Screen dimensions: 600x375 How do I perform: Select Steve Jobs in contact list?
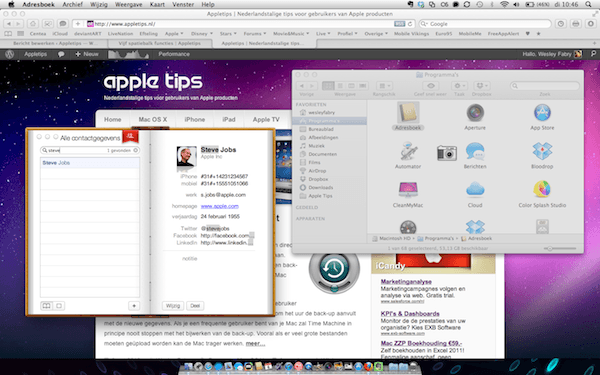coord(90,163)
